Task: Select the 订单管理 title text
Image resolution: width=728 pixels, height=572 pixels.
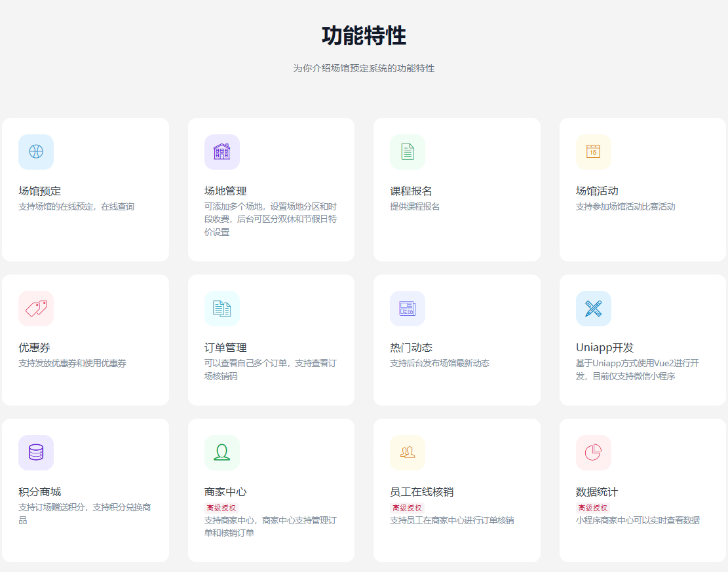Action: tap(225, 347)
